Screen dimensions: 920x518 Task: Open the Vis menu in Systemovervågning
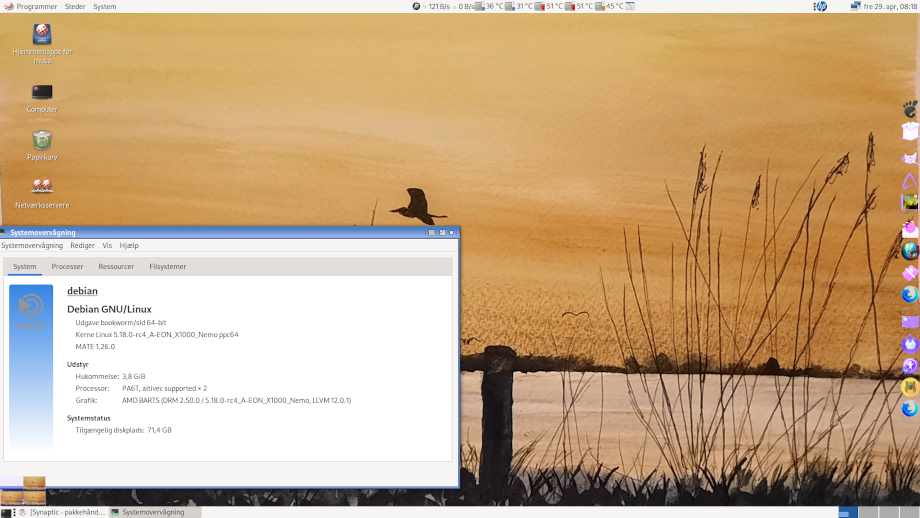tap(107, 245)
